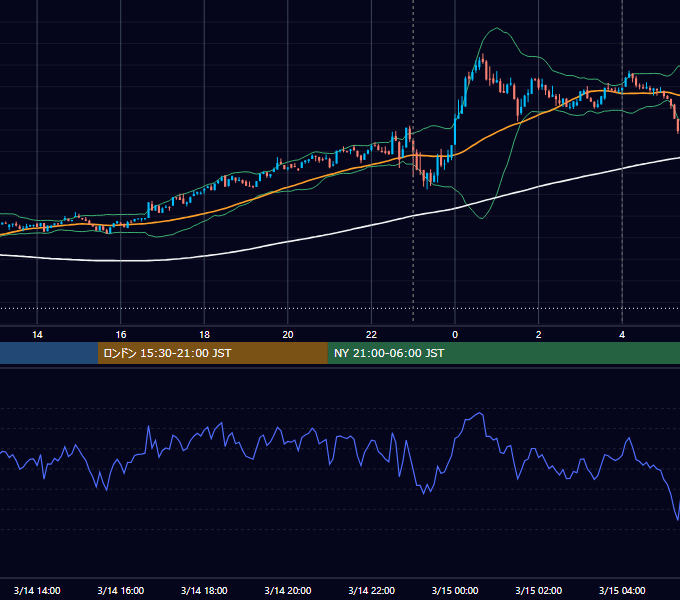Screen dimensions: 680x600
Task: Click the '3/15 02:00' date label
Action: pyautogui.click(x=539, y=590)
